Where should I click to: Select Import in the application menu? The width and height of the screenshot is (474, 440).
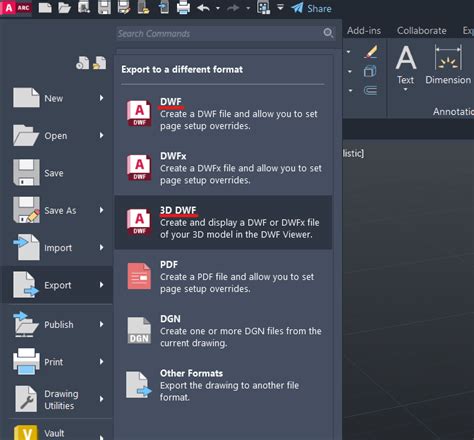point(58,248)
